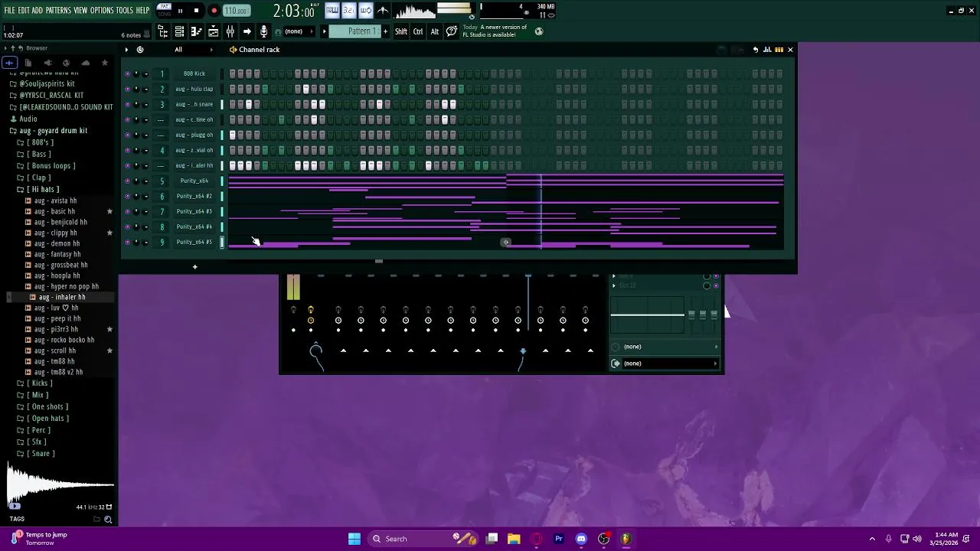Click the 808 Kick channel volume knob
This screenshot has height=551, width=980.
click(x=145, y=73)
